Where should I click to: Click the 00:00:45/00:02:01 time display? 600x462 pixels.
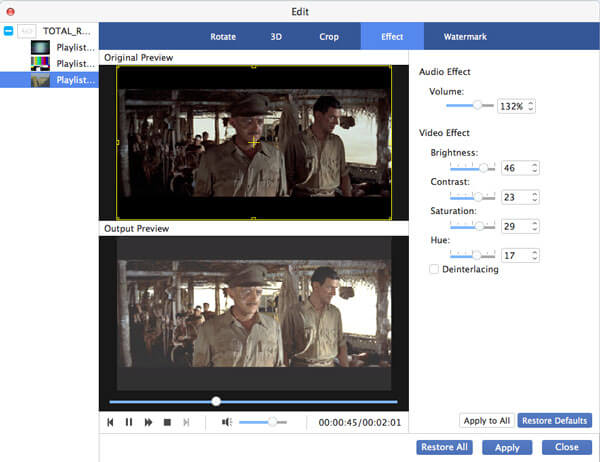[x=360, y=423]
